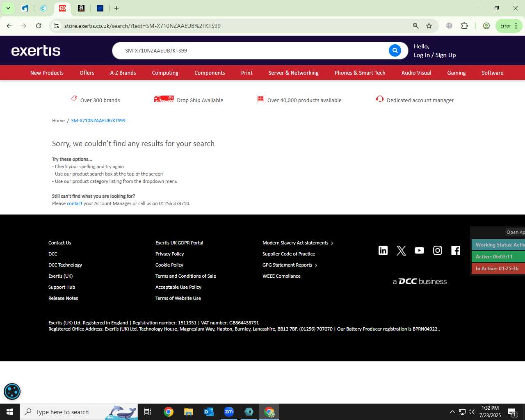Viewport: 525px width, 420px height.
Task: Open Audio Visual menu
Action: (416, 73)
